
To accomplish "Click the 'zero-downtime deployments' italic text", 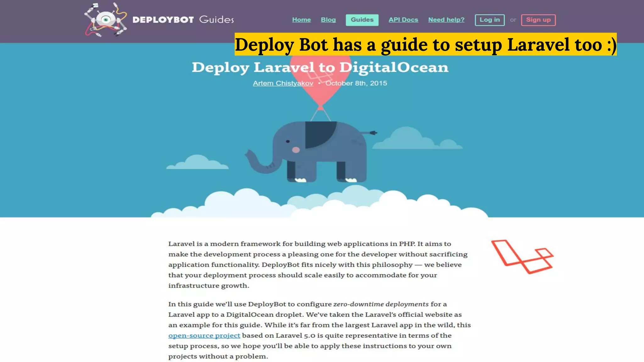I will [x=381, y=304].
